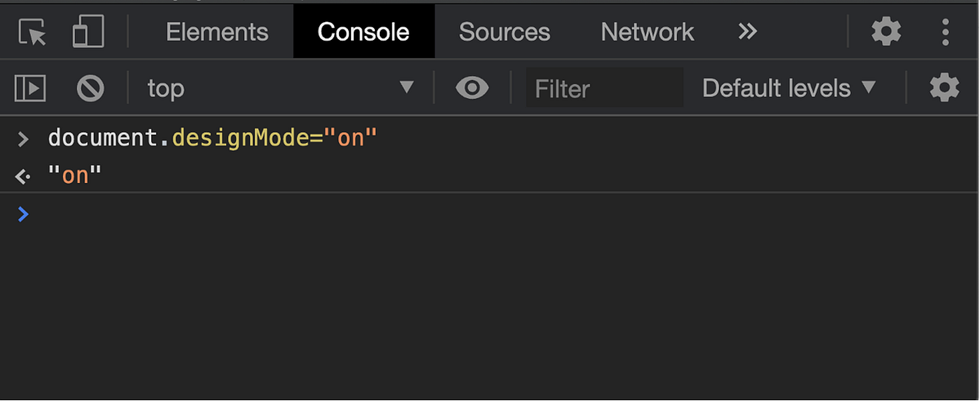
Task: Click the input chevron beside document.designMode
Action: point(23,138)
